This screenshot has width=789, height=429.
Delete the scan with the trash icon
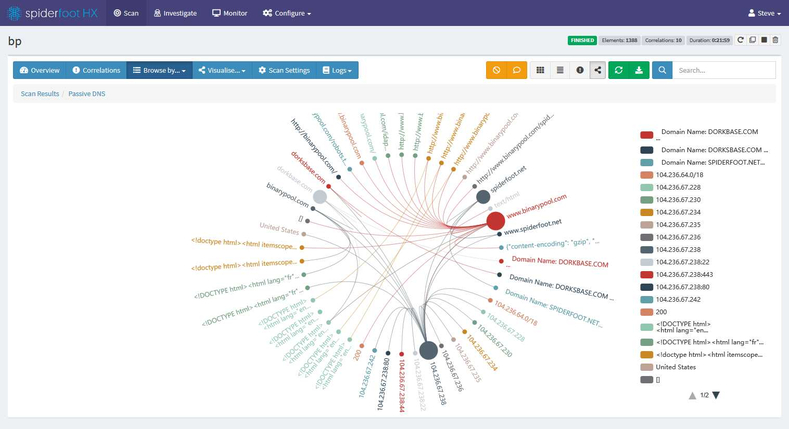click(x=775, y=40)
